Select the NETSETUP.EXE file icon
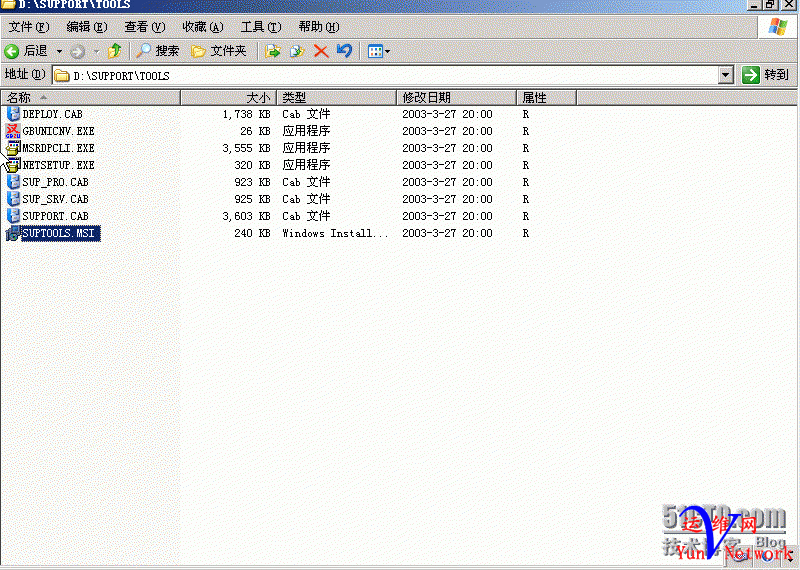Screen dimensions: 800x570 click(13, 165)
